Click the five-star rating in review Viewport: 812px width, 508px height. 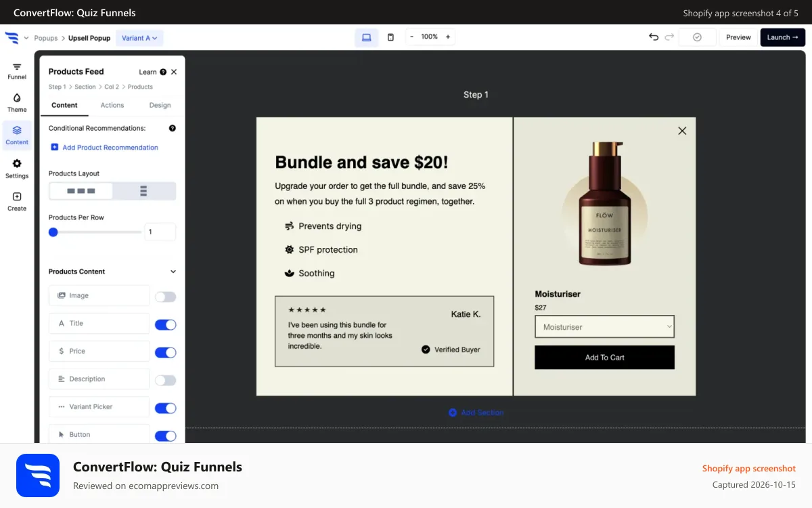click(x=307, y=310)
